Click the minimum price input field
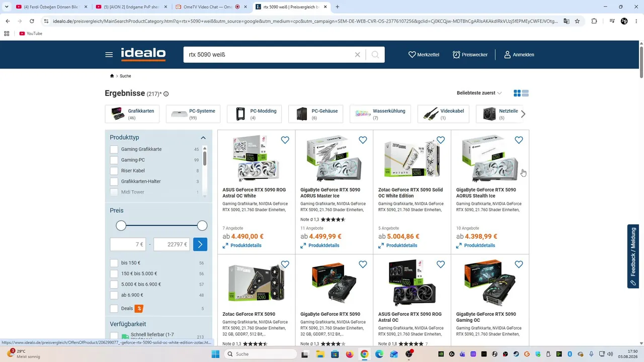Image resolution: width=644 pixels, height=362 pixels. coord(128,244)
